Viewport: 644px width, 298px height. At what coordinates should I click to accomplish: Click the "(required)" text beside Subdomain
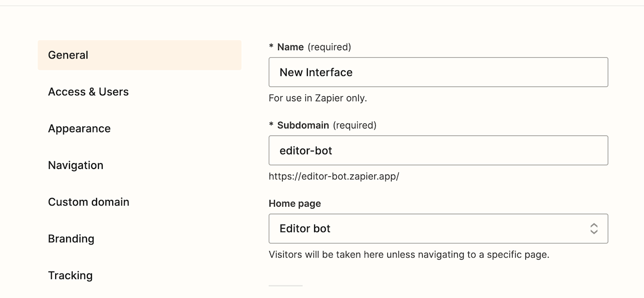pos(354,125)
